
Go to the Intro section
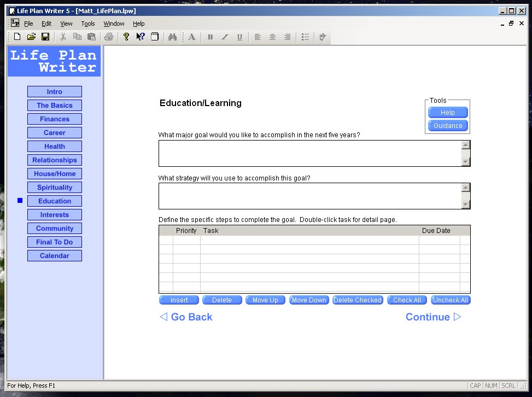click(55, 92)
